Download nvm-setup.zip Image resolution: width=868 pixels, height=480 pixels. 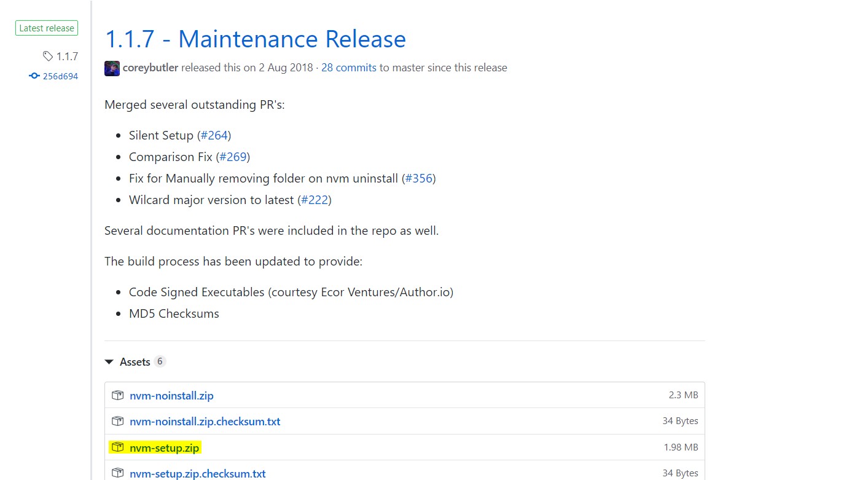pyautogui.click(x=165, y=448)
